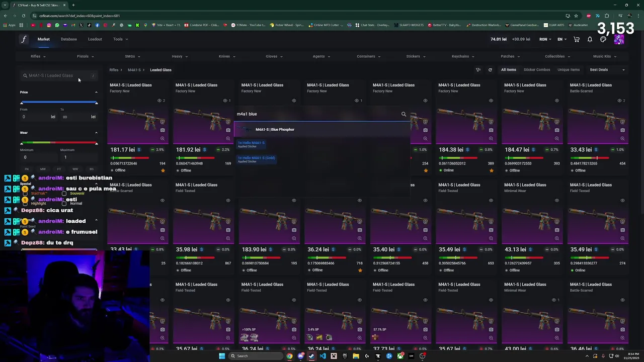Open the notifications bell

(590, 39)
